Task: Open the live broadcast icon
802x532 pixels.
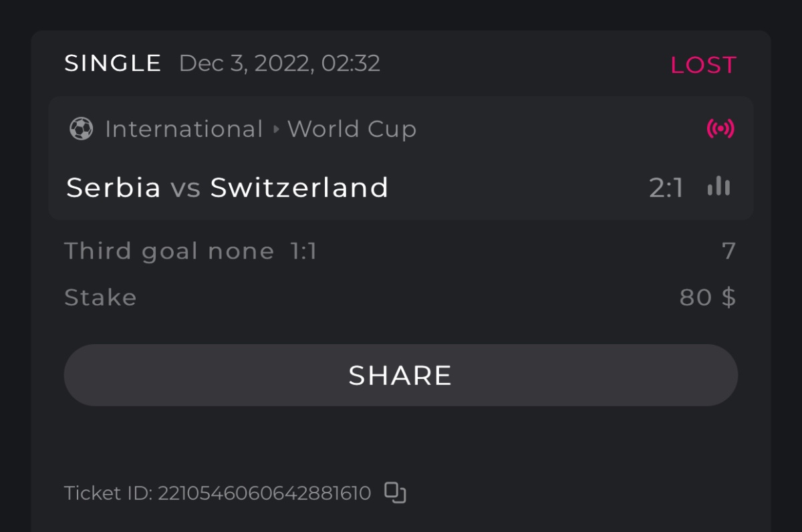Action: [720, 128]
